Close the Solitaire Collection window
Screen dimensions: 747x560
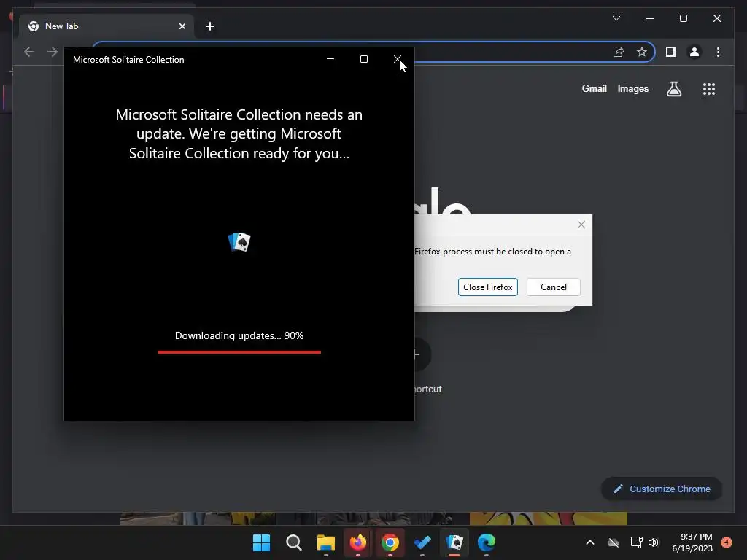click(398, 59)
